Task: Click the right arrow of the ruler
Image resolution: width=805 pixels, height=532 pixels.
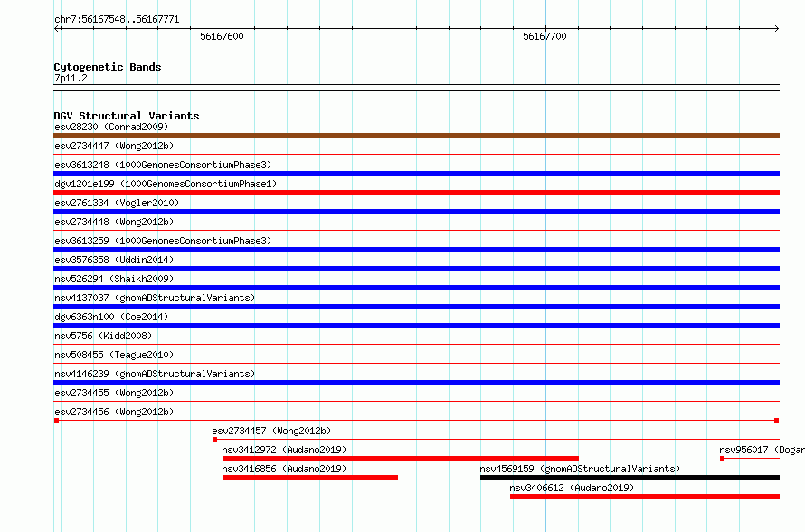Action: tap(776, 29)
